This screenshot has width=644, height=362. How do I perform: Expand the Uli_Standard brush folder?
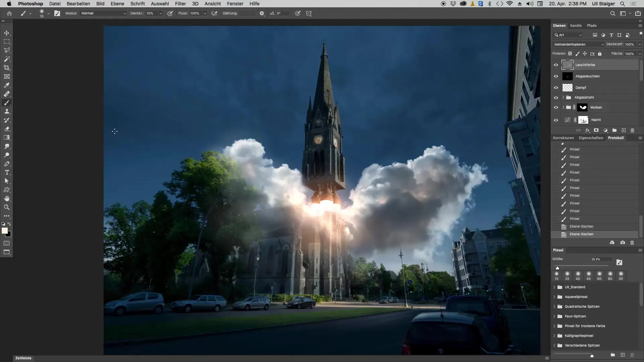[554, 287]
